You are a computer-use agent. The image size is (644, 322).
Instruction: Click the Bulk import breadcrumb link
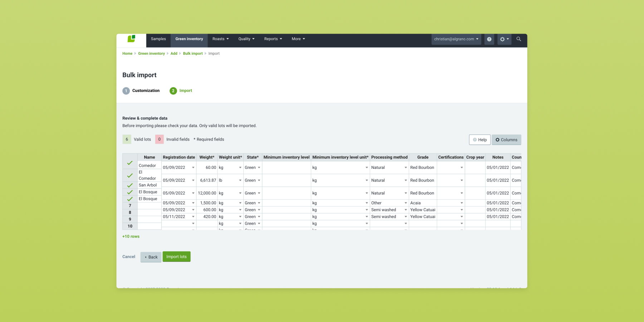[193, 54]
